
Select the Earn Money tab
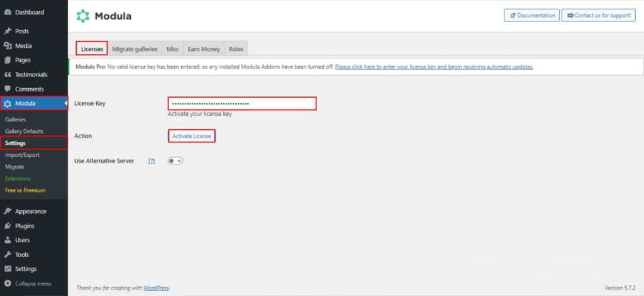click(204, 49)
